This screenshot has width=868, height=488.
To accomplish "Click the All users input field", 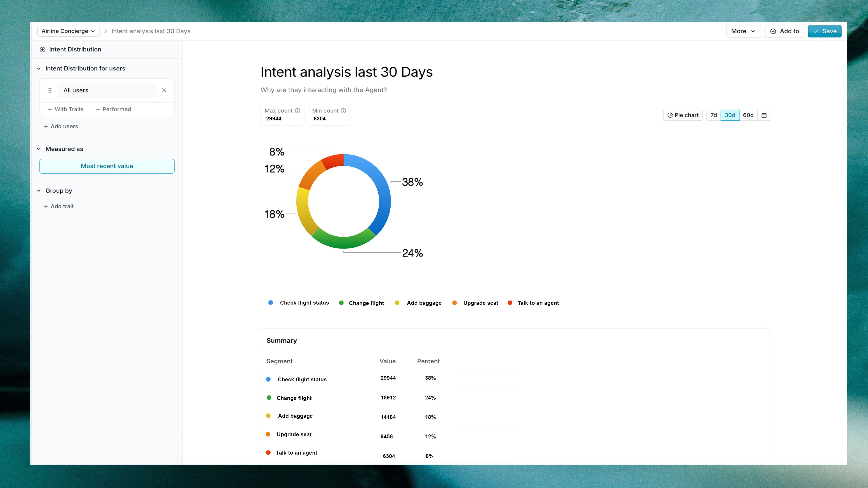I will 107,90.
